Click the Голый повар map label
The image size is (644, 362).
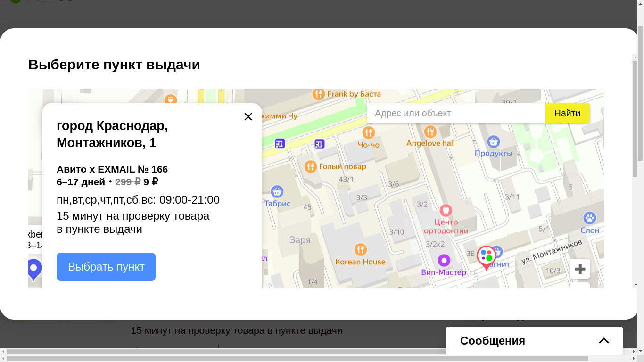[343, 166]
